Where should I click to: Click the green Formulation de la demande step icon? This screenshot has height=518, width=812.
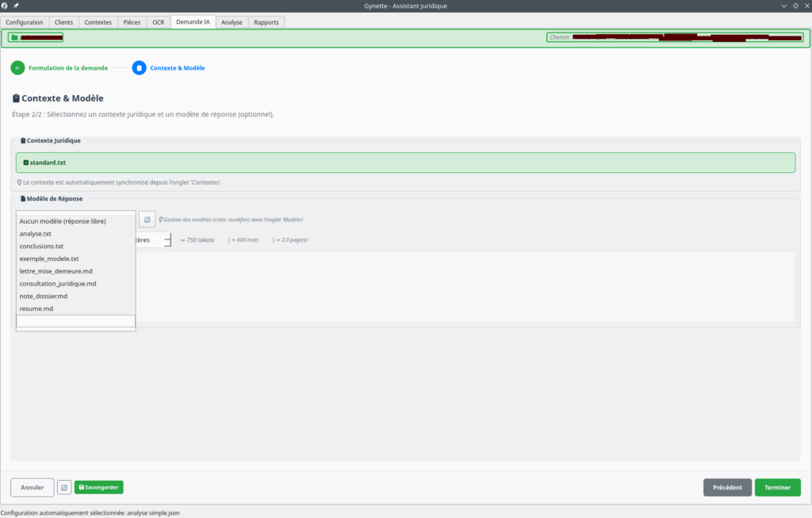pyautogui.click(x=17, y=68)
